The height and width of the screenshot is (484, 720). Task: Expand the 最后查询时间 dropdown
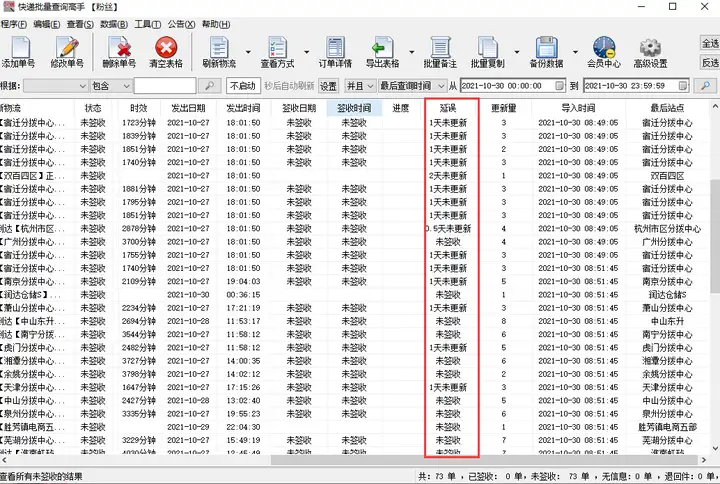pos(439,86)
